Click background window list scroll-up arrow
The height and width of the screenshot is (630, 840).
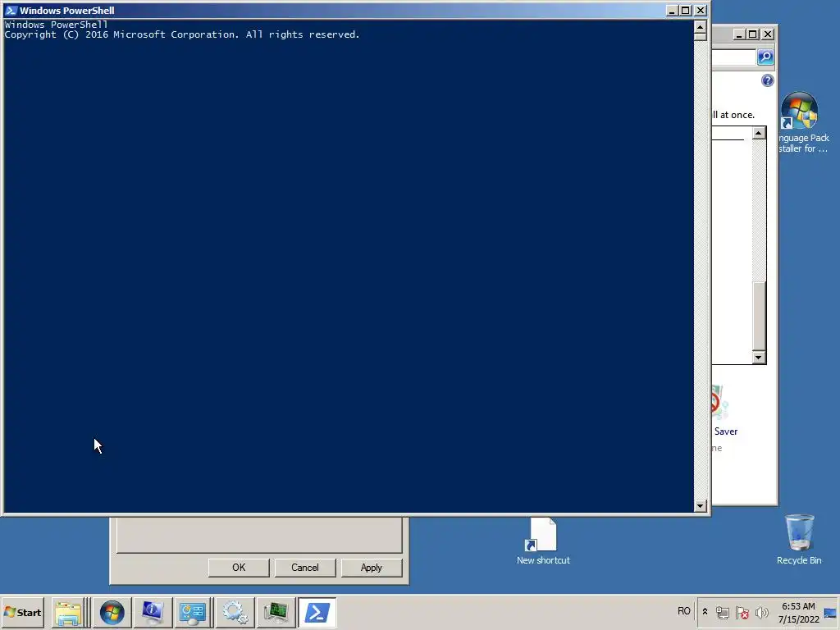pos(759,133)
